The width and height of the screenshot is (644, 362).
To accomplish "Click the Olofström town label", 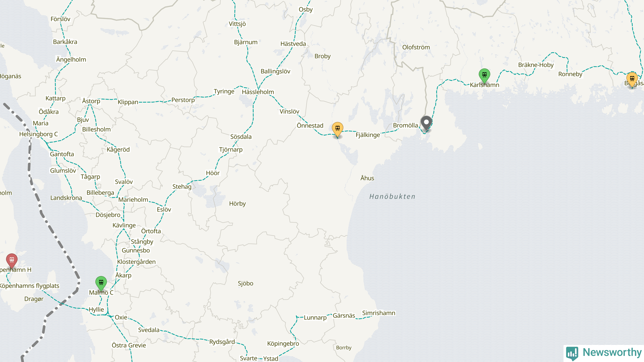I will point(416,47).
